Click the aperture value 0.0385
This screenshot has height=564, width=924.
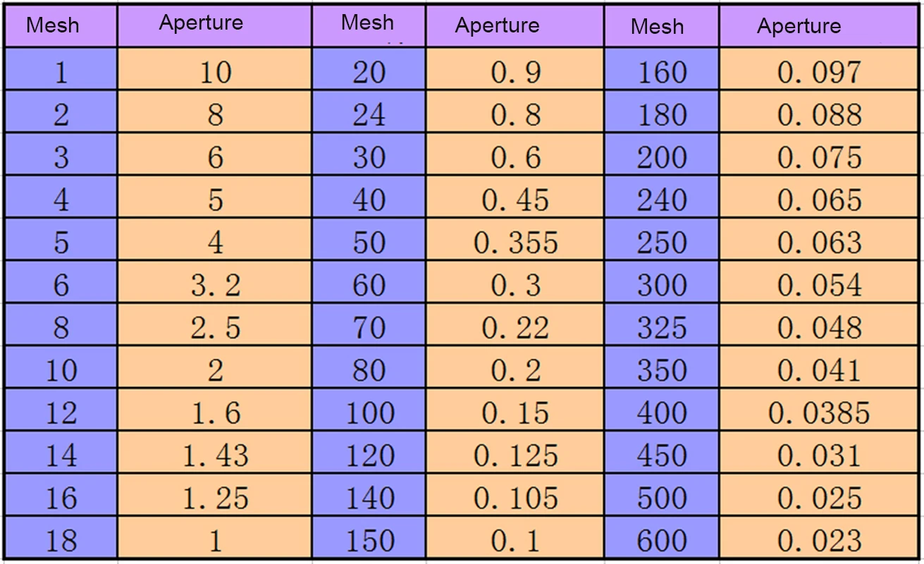[819, 413]
